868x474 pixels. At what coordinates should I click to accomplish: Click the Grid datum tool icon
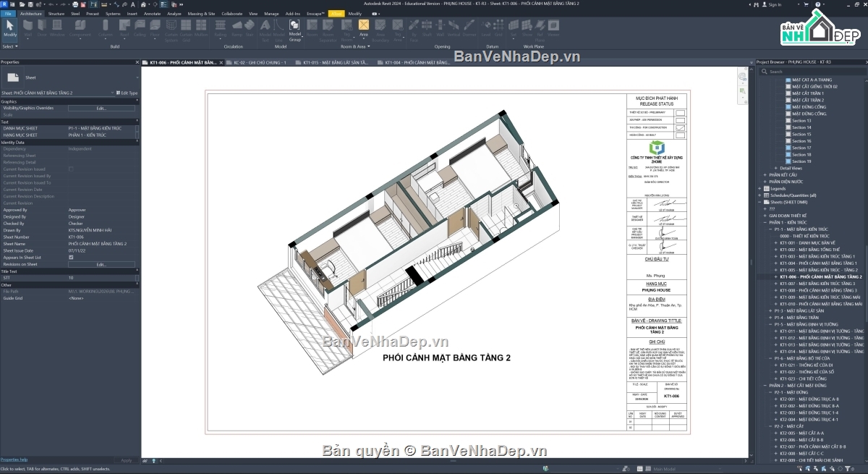point(498,25)
